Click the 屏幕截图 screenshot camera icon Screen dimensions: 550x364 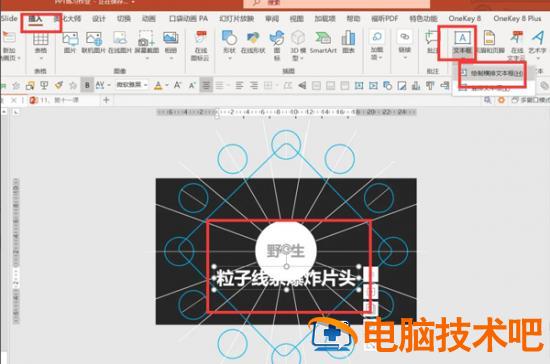[146, 39]
